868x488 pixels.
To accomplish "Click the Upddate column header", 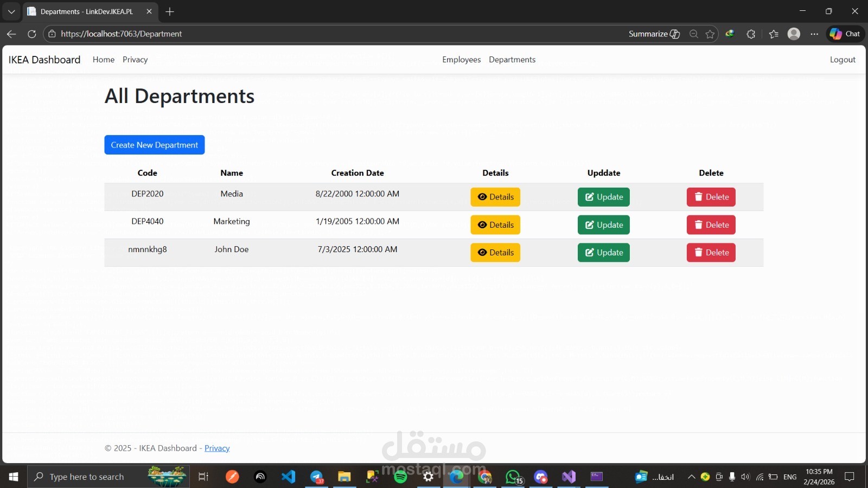I will click(x=604, y=173).
